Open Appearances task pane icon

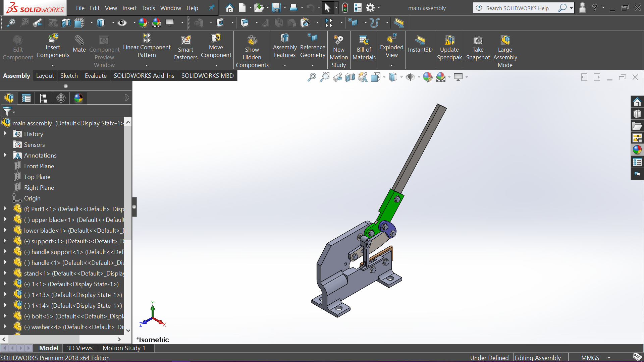pos(637,150)
